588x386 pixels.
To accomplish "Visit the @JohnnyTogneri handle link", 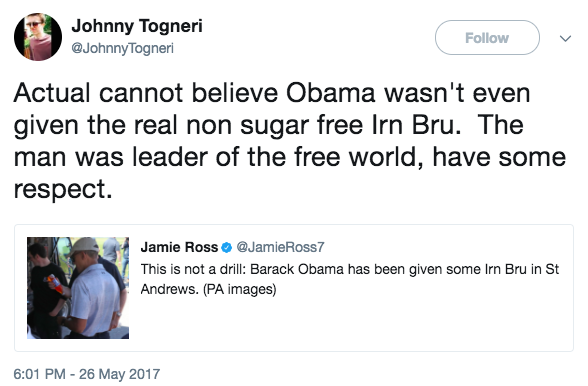I will 123,48.
